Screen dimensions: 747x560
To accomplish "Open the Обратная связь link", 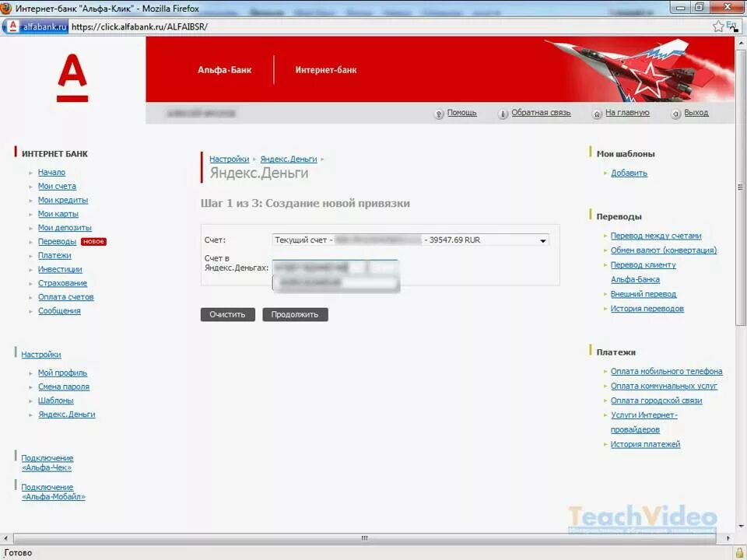I will (x=541, y=113).
